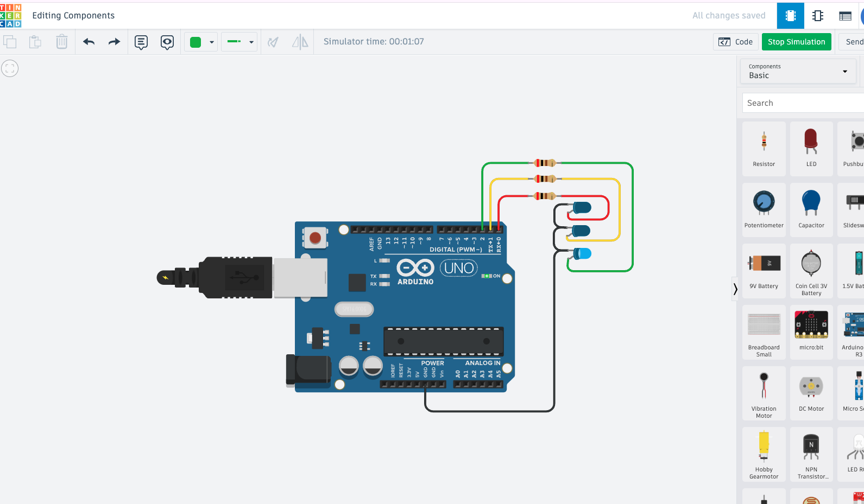The width and height of the screenshot is (864, 504).
Task: Click the Arduino reset button
Action: [x=315, y=238]
